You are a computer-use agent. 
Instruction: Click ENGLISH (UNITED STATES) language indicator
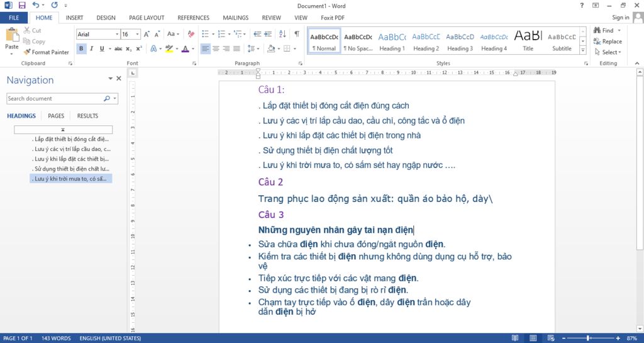tap(110, 338)
